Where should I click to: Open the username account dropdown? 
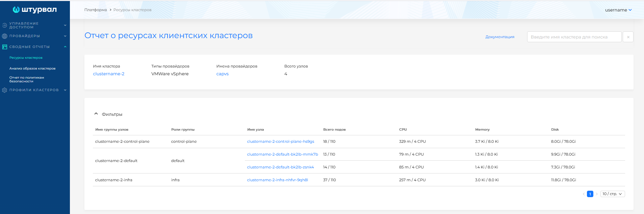(x=618, y=10)
